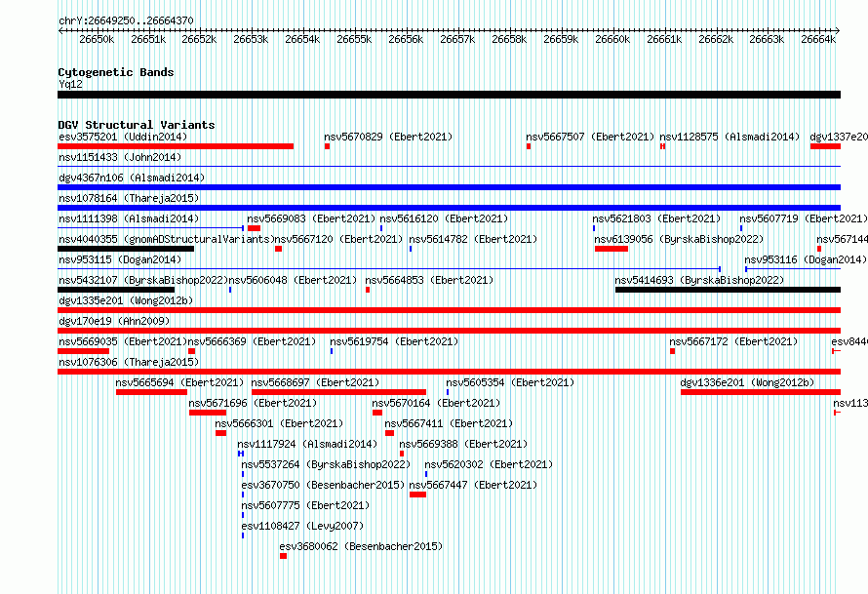Screen dimensions: 868x594
Task: Open dgv1336e201 (Wong2012b) label
Action: [x=747, y=382]
